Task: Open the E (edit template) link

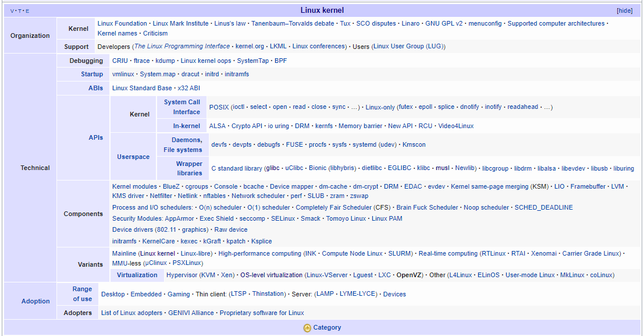Action: pos(27,11)
